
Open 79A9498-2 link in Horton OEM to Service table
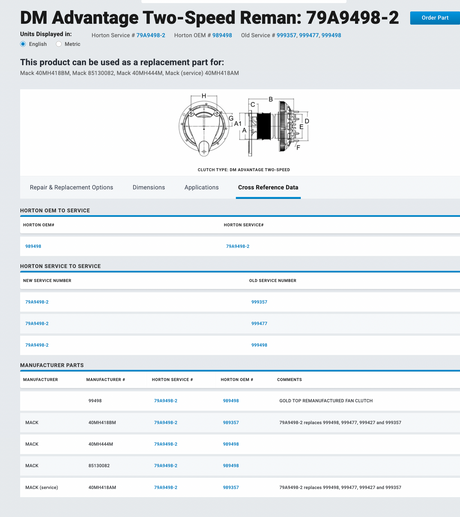(x=238, y=246)
